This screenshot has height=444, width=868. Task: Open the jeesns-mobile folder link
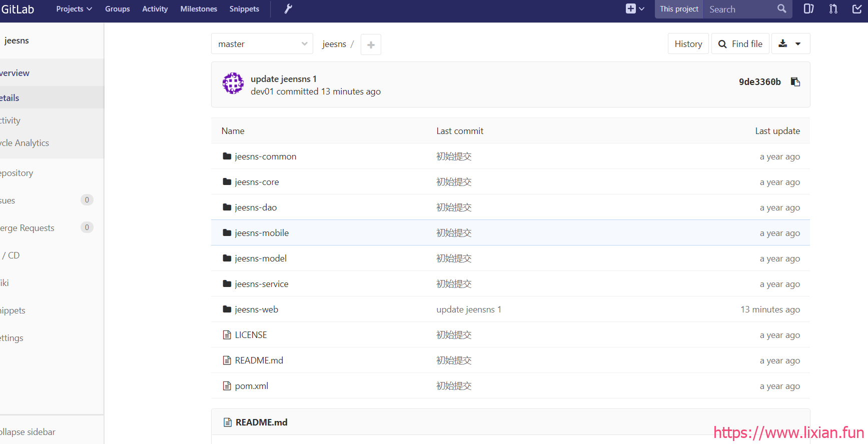(262, 233)
